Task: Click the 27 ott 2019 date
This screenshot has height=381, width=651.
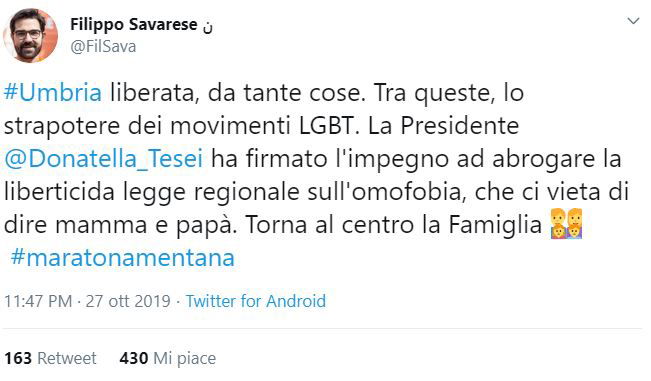Action: [128, 301]
